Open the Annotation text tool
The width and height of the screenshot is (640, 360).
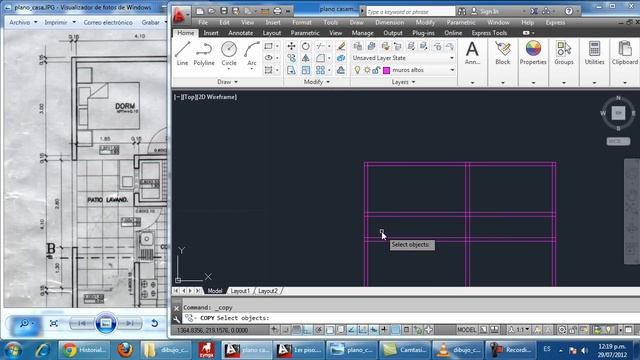tap(472, 53)
